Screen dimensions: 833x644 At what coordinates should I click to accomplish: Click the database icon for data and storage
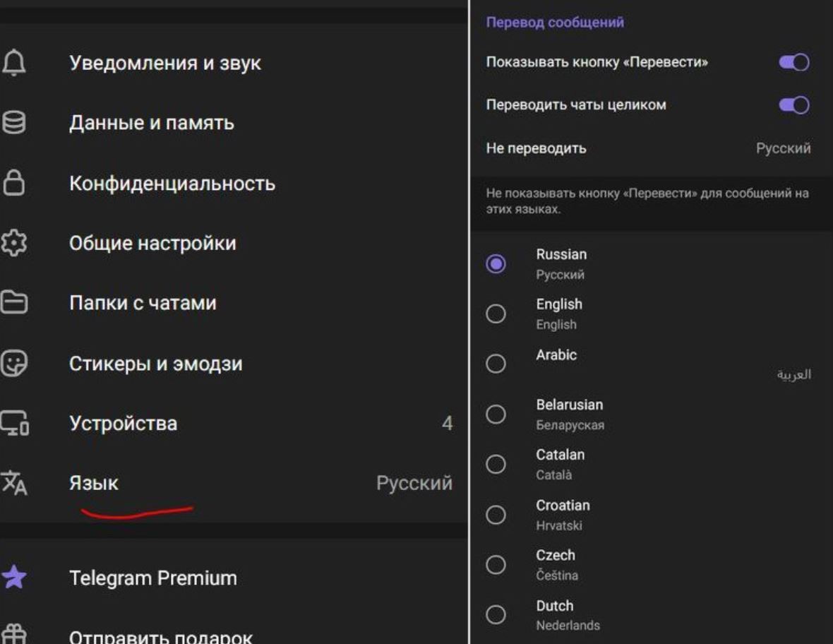tap(13, 124)
